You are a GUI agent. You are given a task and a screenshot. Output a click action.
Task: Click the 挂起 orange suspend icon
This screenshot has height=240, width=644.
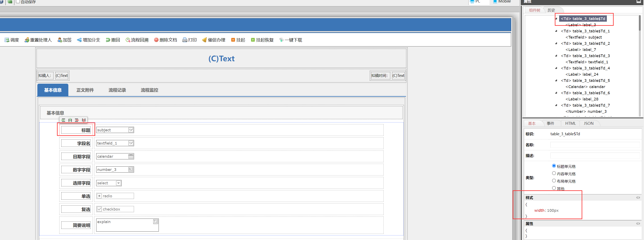tap(233, 40)
